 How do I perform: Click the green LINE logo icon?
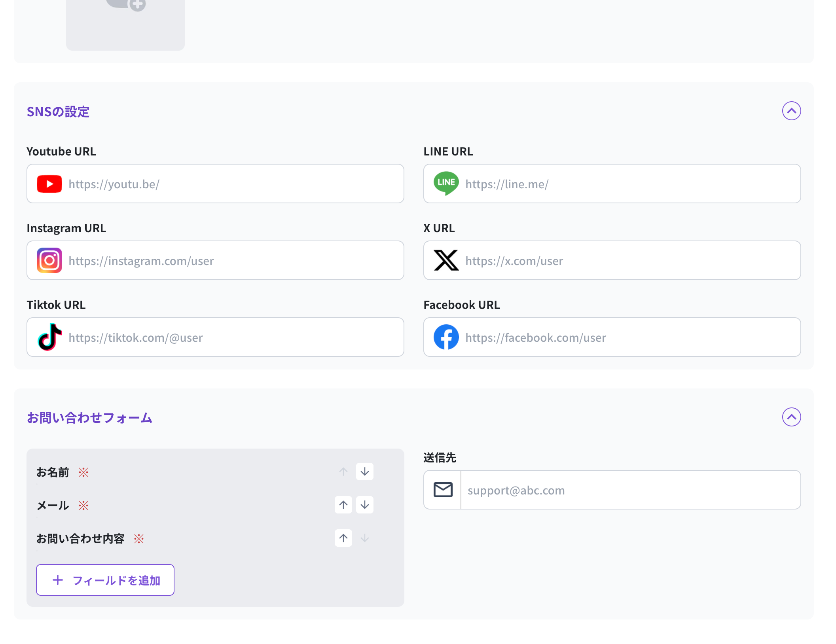tap(446, 183)
